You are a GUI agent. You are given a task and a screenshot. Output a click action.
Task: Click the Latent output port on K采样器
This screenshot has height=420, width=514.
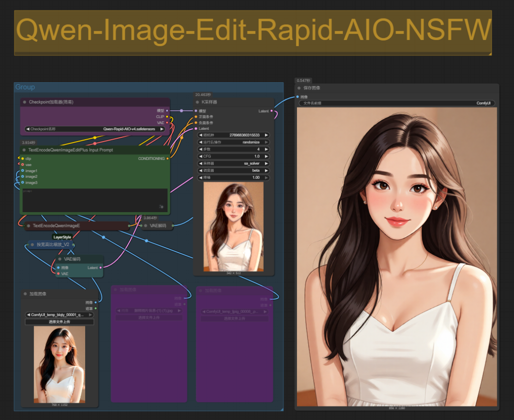pyautogui.click(x=271, y=111)
